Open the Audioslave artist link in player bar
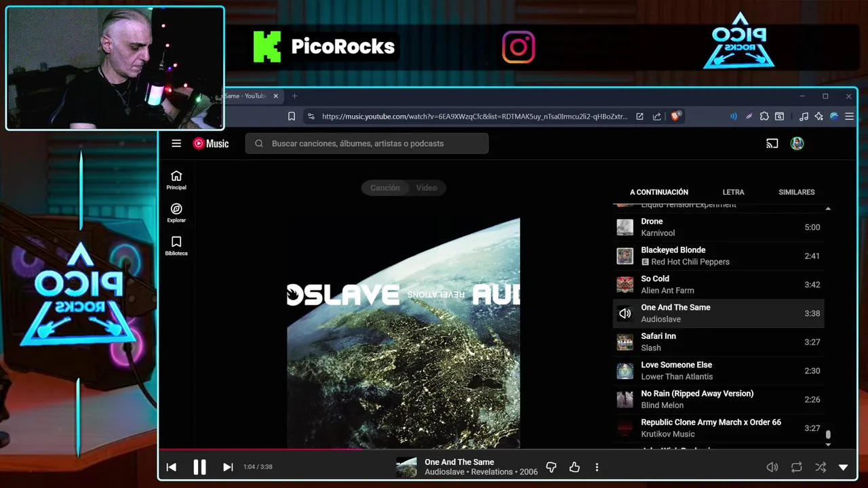Viewport: 868px width, 488px height. (445, 472)
